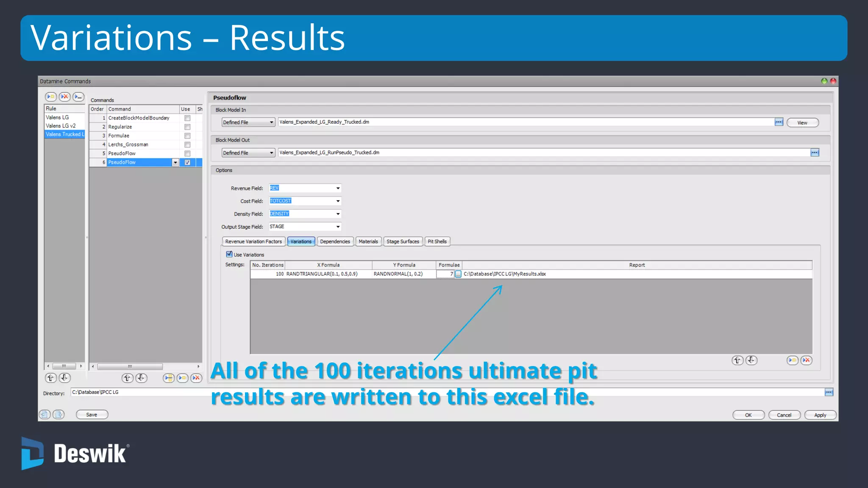This screenshot has width=868, height=488.
Task: Move rule down with arrow below Rule list
Action: (64, 377)
